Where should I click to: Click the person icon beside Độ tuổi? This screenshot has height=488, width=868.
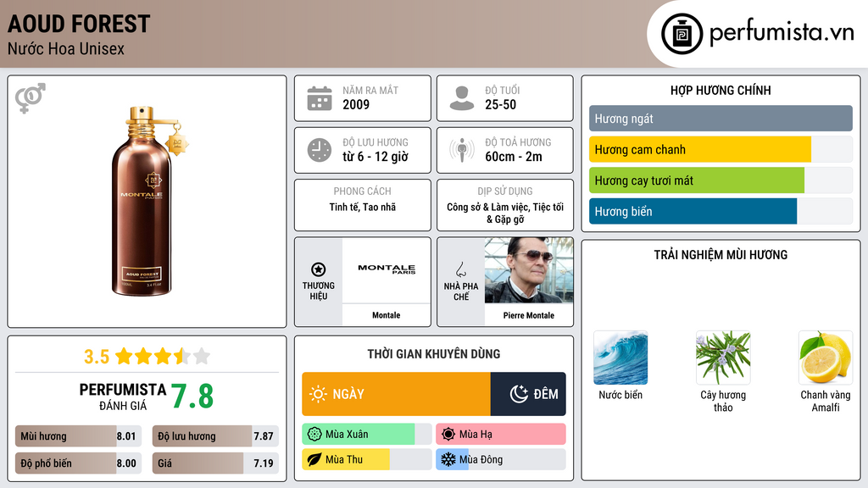[x=462, y=98]
